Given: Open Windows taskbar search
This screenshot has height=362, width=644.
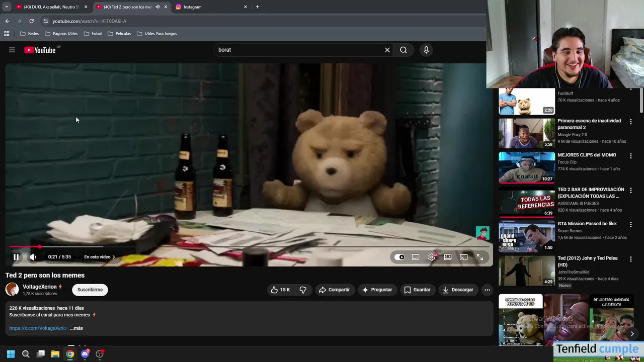Looking at the screenshot, I should 26,354.
